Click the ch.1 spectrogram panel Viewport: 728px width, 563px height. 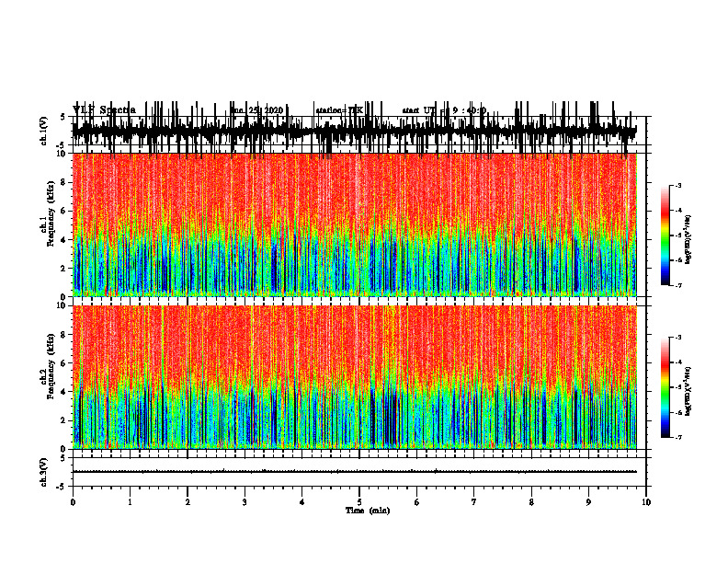pyautogui.click(x=354, y=224)
